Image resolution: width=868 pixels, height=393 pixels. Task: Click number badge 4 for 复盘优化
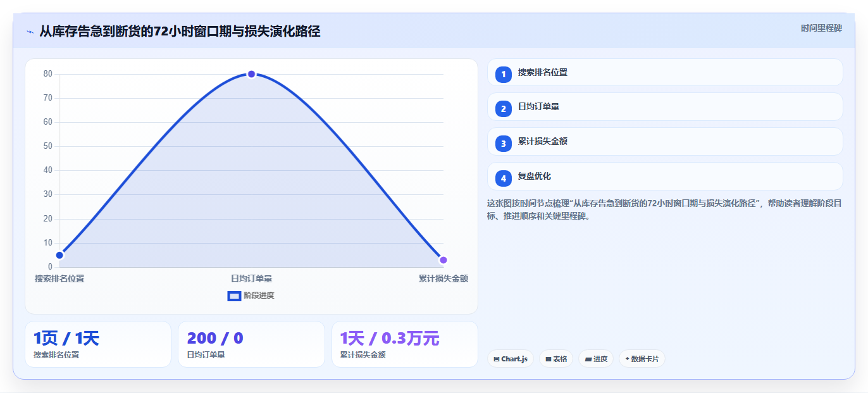[504, 178]
